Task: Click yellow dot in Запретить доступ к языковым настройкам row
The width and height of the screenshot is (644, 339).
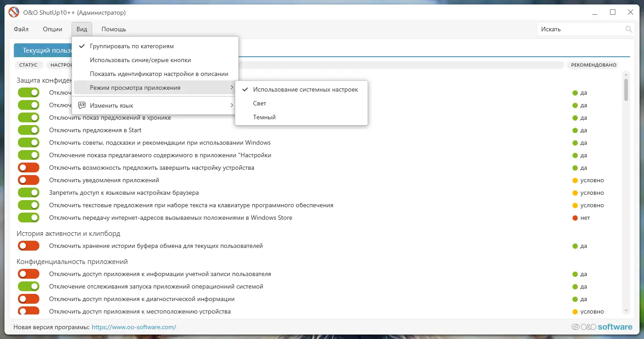Action: (x=575, y=193)
